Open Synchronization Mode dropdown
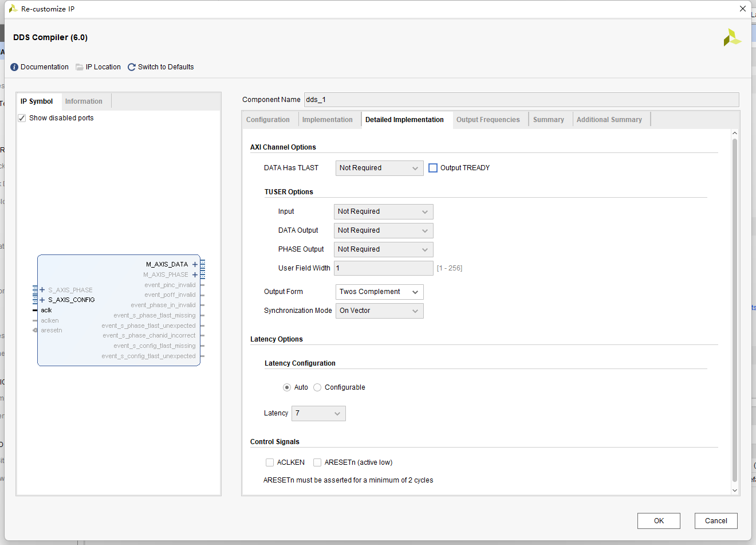Viewport: 756px width, 545px height. tap(379, 311)
